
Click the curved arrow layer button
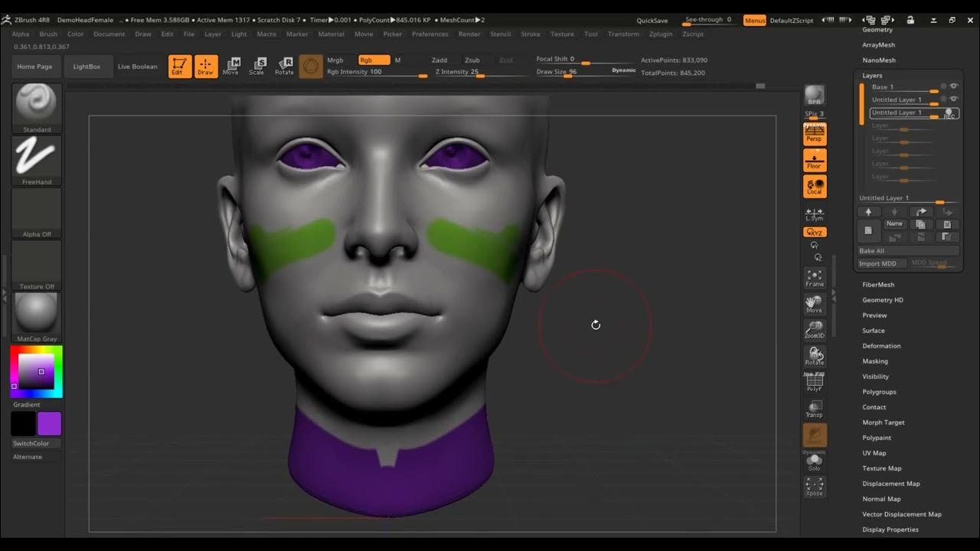(921, 212)
